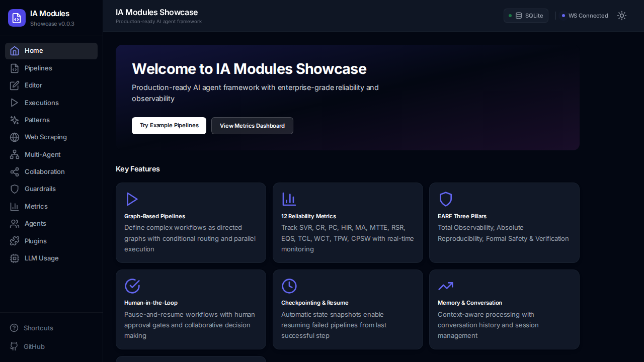Click the SQLite database indicator
644x362 pixels.
point(526,16)
